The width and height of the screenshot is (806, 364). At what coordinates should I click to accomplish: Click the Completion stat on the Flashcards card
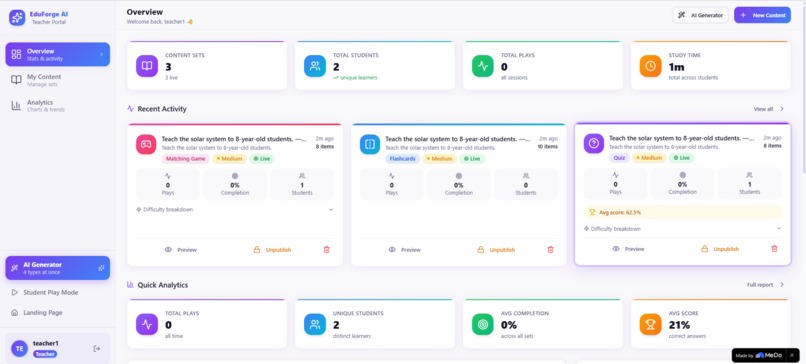tap(459, 185)
